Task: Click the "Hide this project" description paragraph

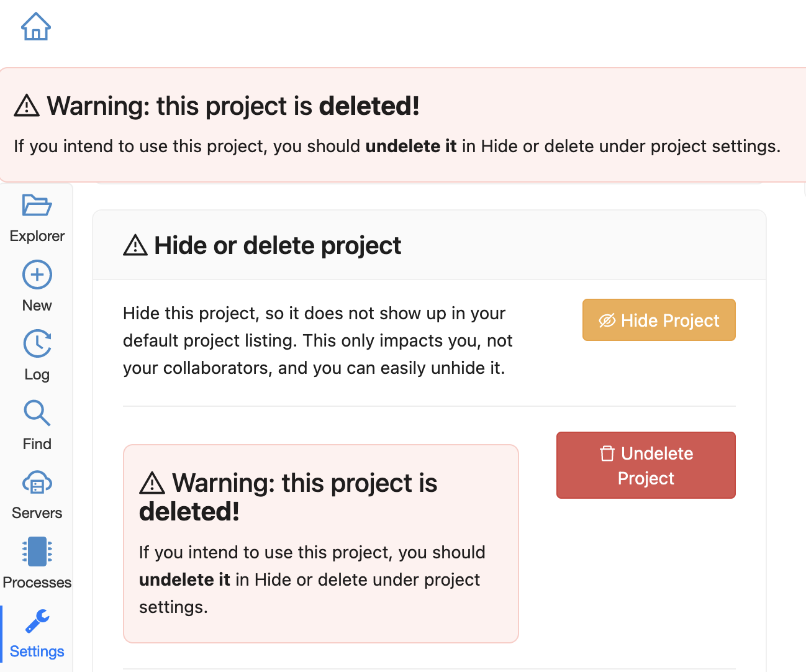Action: [317, 340]
